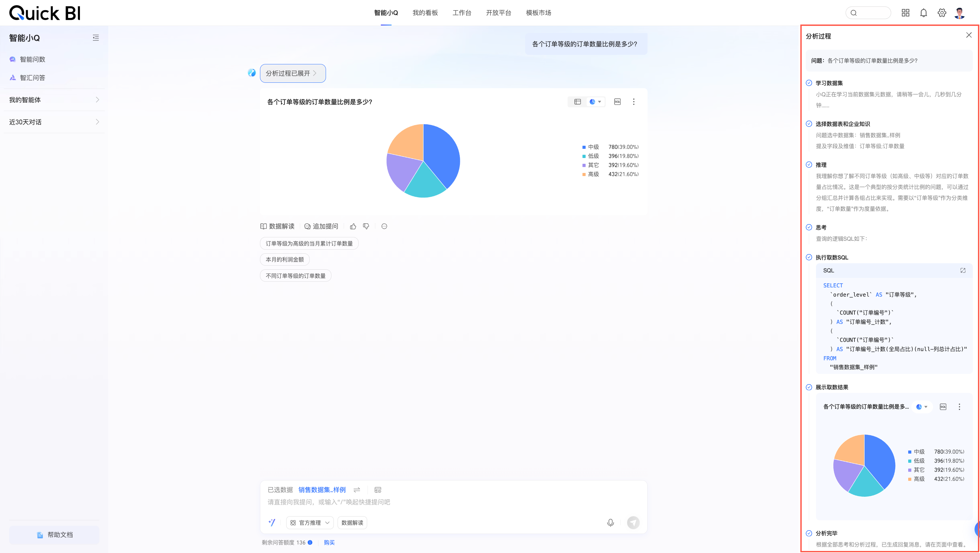Select suggestion 本月的利润金额
This screenshot has width=980, height=553.
[284, 259]
